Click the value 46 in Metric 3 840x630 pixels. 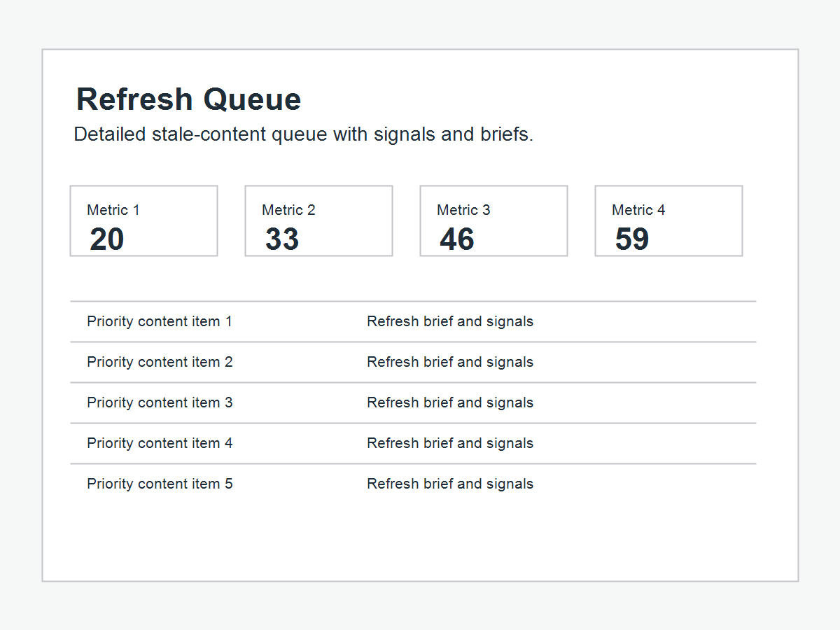457,239
